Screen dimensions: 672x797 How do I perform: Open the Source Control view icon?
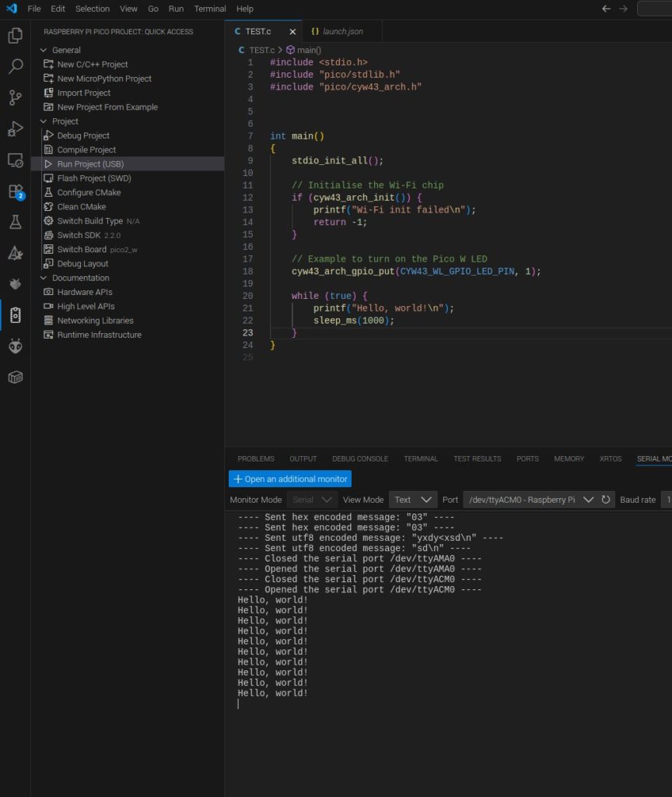pyautogui.click(x=15, y=97)
